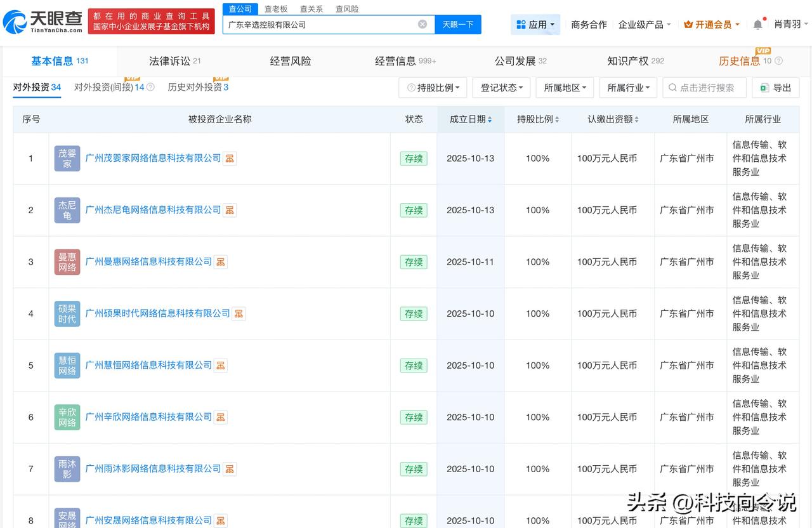Open 广州杰尼龟网络信息科技有限公司 link

click(153, 210)
